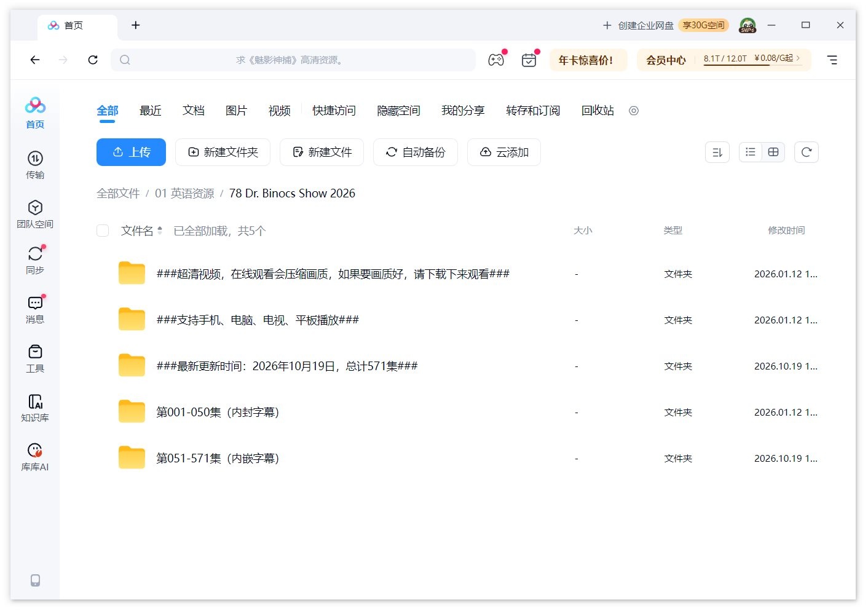This screenshot has width=868, height=613.
Task: Open the 快捷访问 tab
Action: click(x=334, y=111)
